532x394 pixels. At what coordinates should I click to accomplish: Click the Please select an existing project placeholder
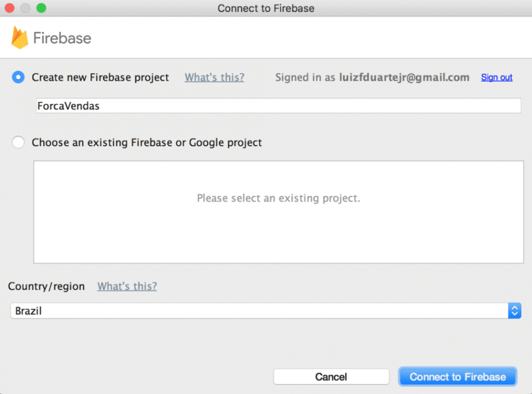[278, 198]
